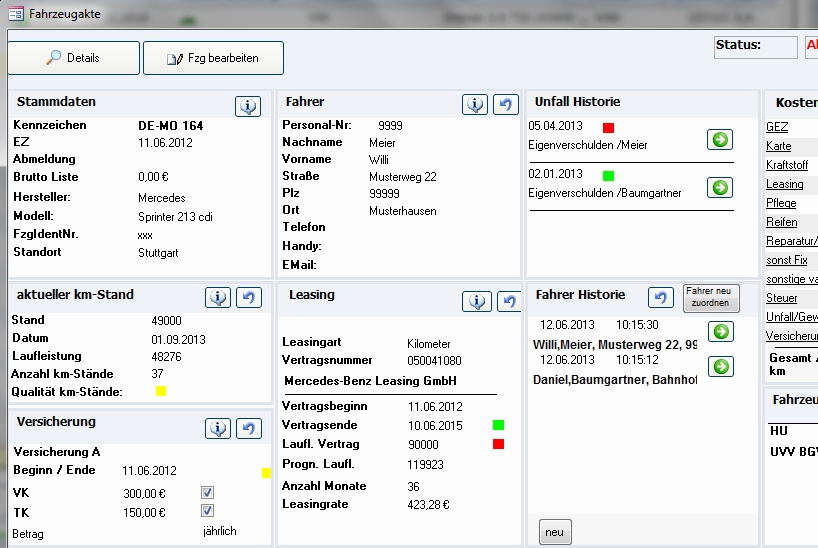Open the sonst Fix cost link

[x=787, y=260]
